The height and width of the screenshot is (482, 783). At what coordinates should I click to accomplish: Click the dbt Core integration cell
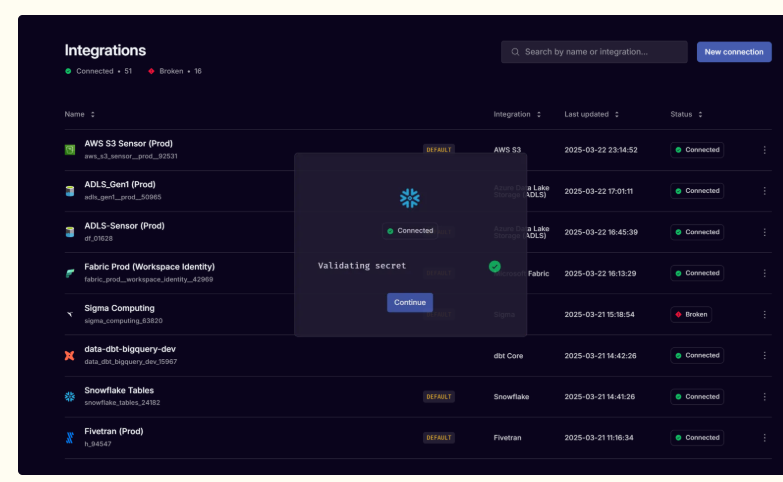pos(508,356)
